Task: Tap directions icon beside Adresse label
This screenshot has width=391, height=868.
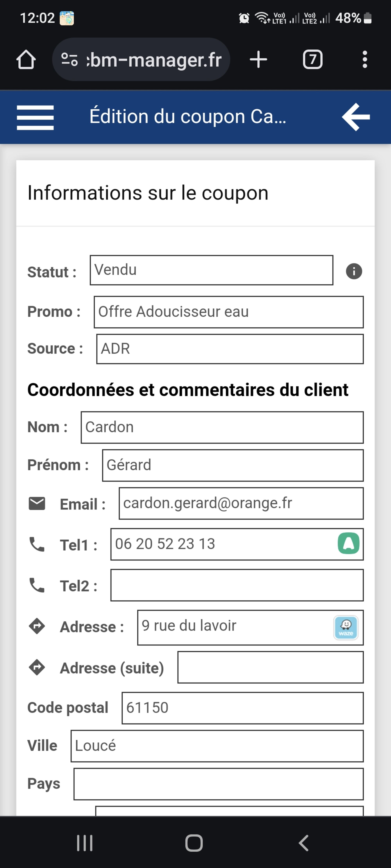Action: point(37,626)
